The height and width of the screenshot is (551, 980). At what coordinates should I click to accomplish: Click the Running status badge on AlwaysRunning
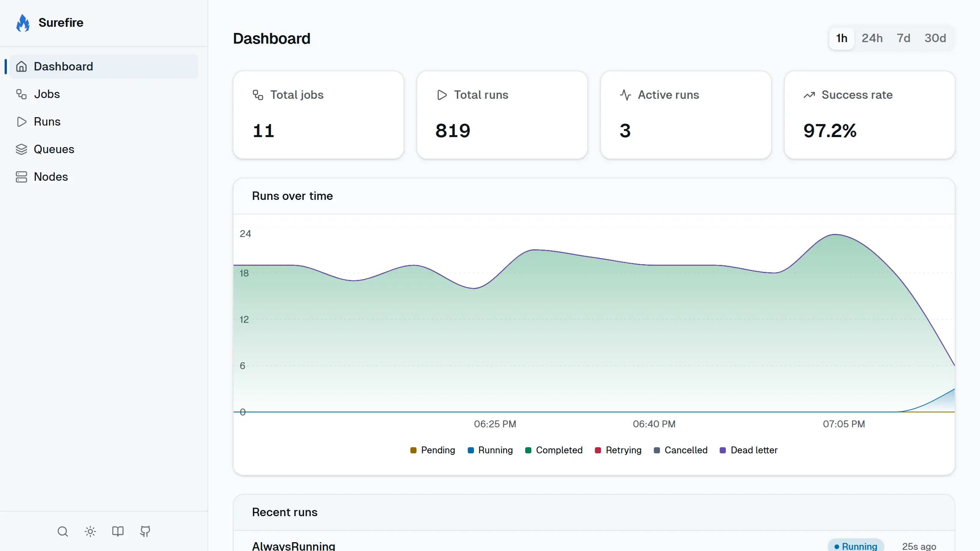(x=856, y=545)
